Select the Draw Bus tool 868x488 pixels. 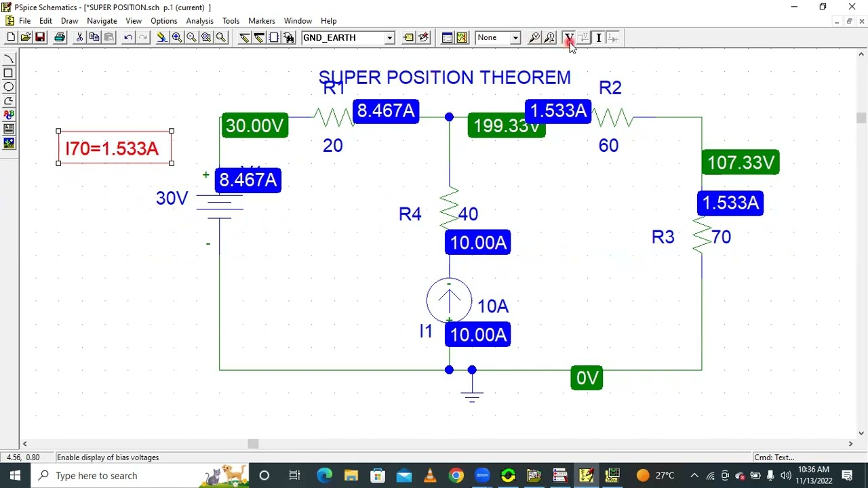[x=259, y=38]
